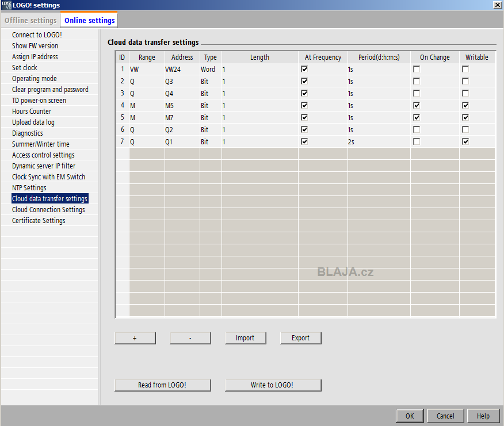Select the 2s period cell

379,141
